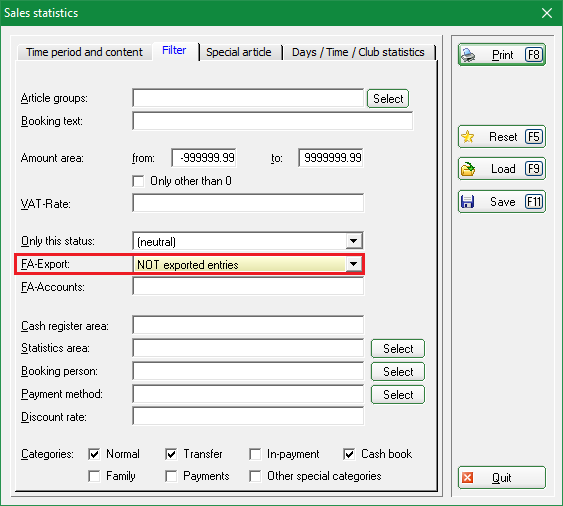Screen dimensions: 563x506
Task: Click the star icon on the Reset button
Action: [468, 137]
